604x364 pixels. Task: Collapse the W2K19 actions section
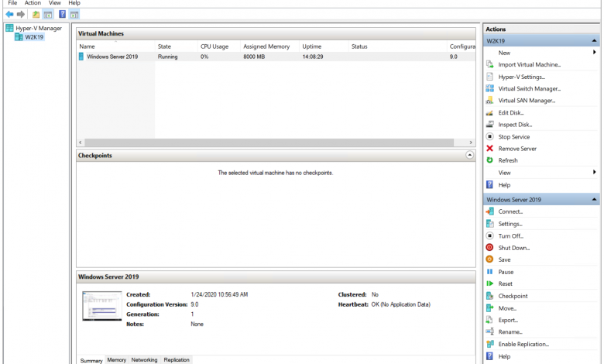594,40
